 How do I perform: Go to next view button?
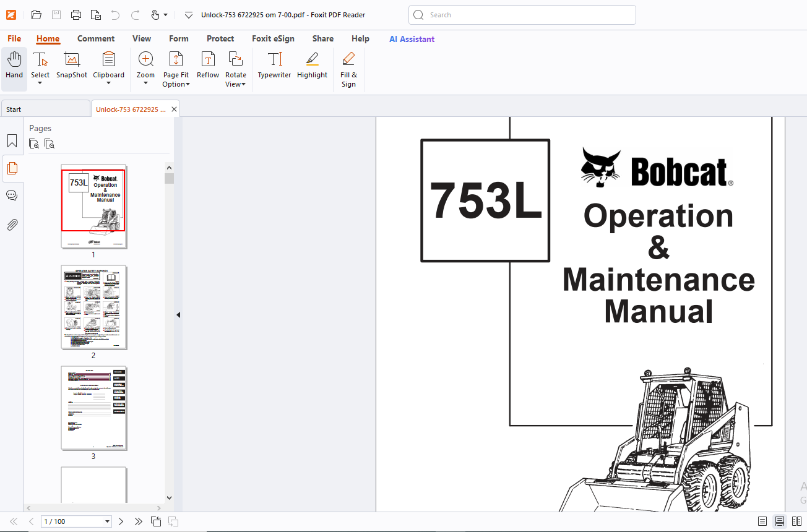pos(173,521)
